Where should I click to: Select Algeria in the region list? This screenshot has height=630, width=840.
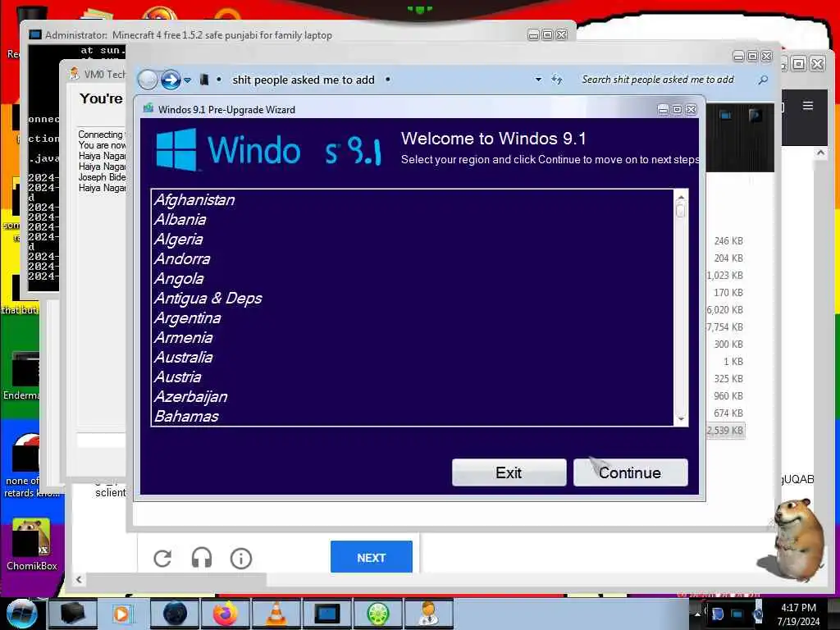pos(412,240)
